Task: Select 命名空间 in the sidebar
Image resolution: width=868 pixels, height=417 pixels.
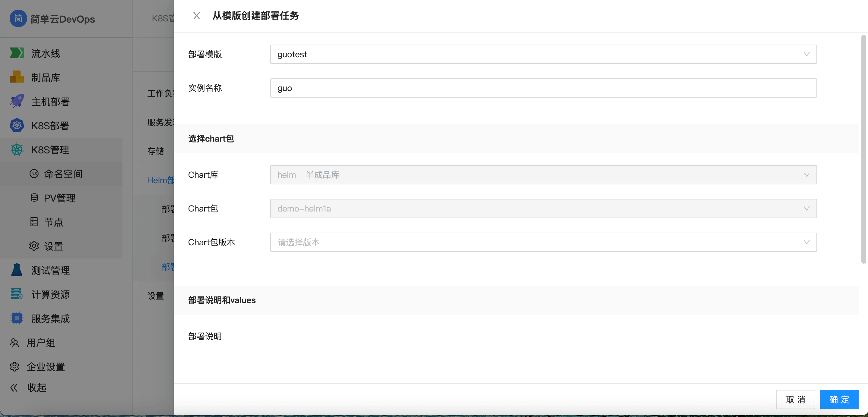Action: click(x=63, y=174)
